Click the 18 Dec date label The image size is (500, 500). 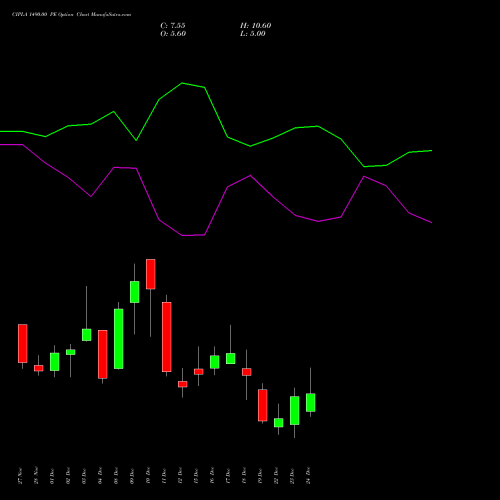click(x=244, y=476)
